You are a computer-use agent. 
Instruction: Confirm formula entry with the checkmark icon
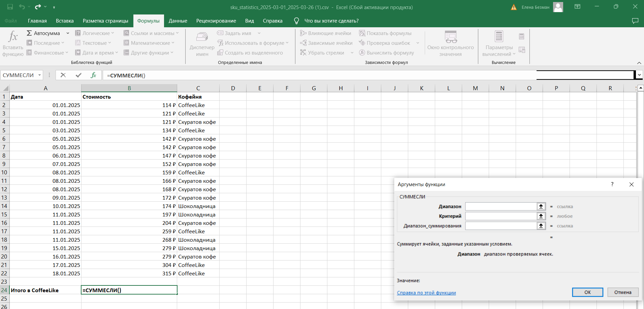coord(78,75)
